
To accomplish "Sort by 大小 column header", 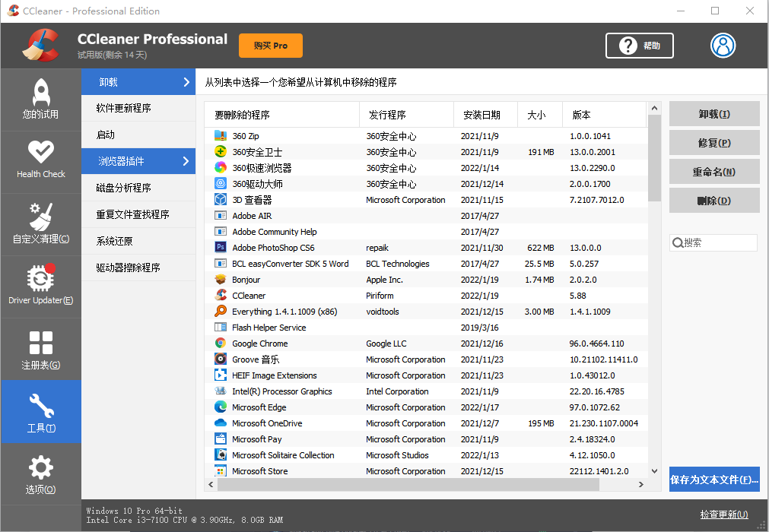I will click(x=540, y=115).
